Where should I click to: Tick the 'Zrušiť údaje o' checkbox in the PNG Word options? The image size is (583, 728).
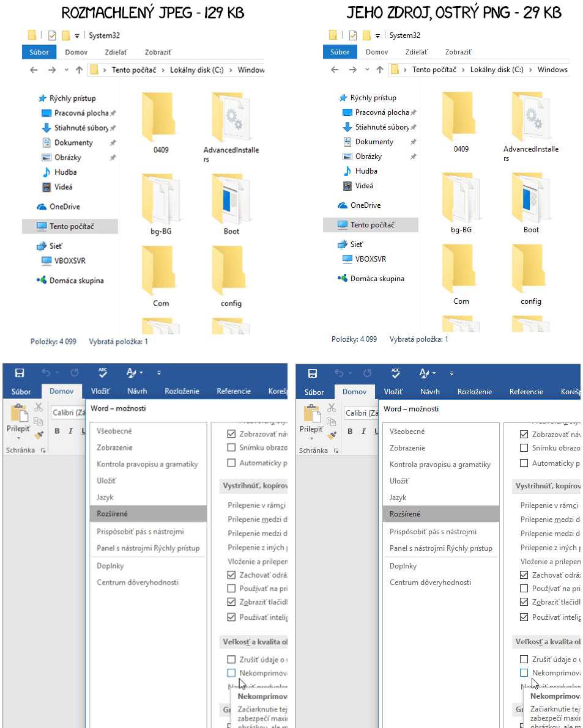[x=524, y=659]
